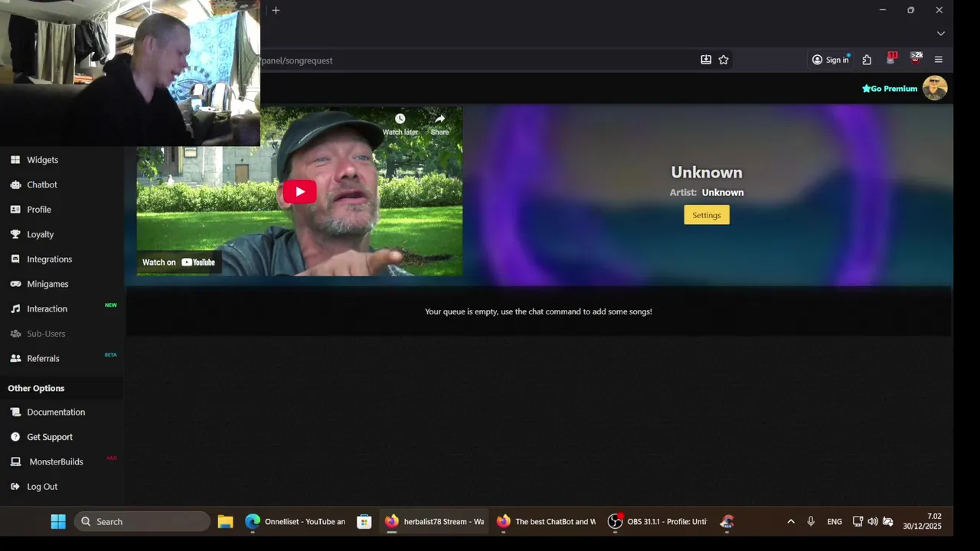Image resolution: width=980 pixels, height=551 pixels.
Task: Click ENG language indicator
Action: click(835, 522)
